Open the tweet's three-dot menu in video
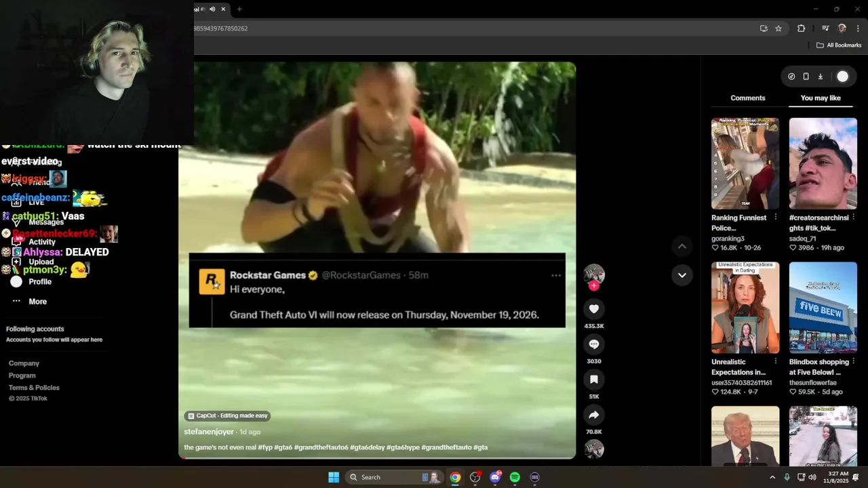Screen dimensions: 868x488 556,275
